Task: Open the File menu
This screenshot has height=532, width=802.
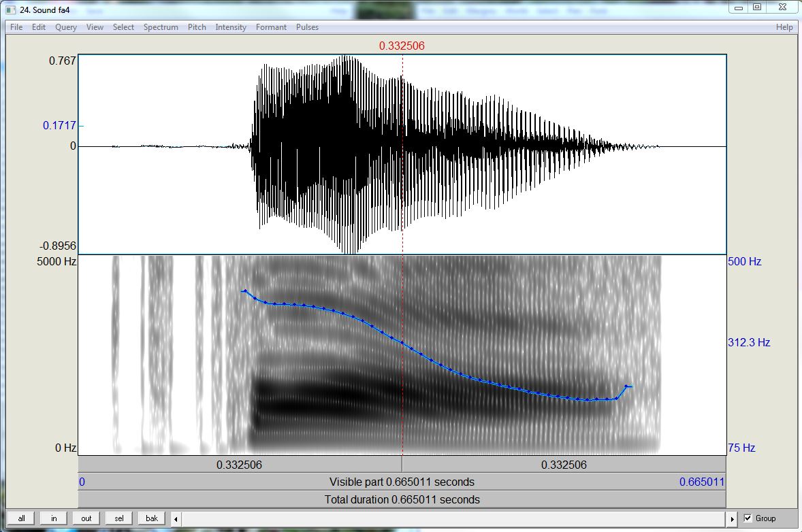Action: coord(16,27)
